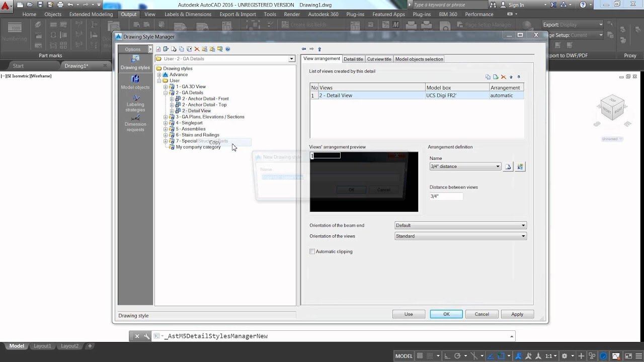The width and height of the screenshot is (644, 362).
Task: Click the workspace gear icon in status bar
Action: point(564,356)
